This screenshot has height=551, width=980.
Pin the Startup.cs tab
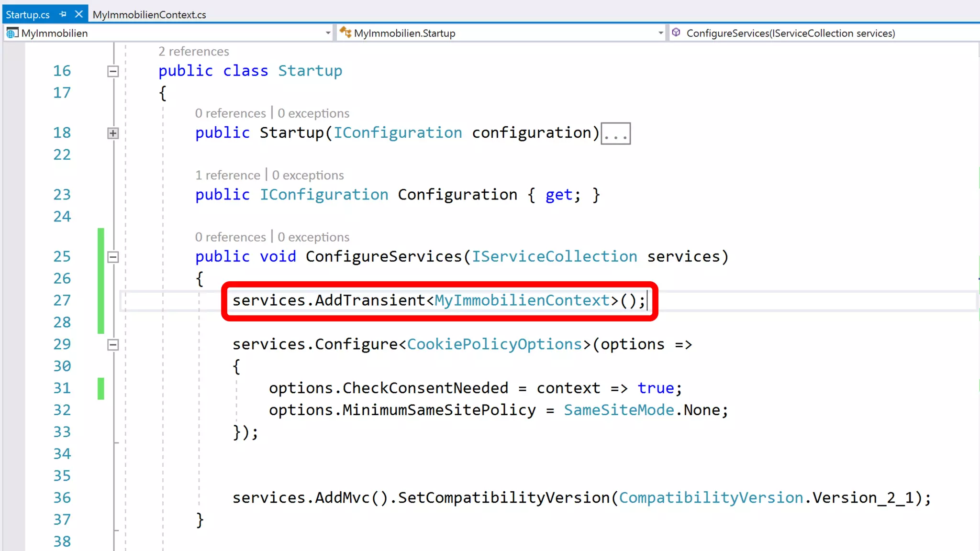(63, 14)
